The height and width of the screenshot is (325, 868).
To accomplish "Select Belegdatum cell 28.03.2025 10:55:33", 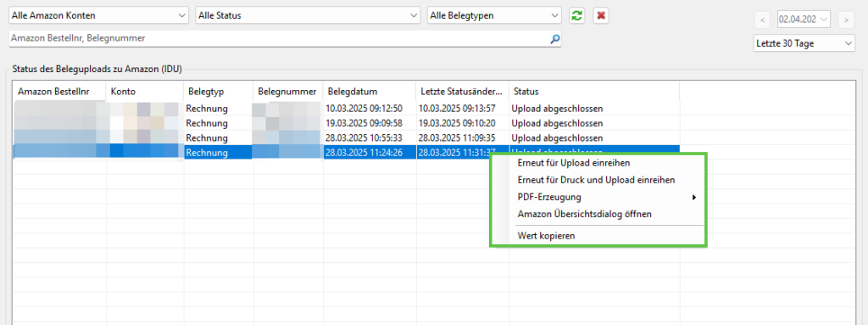I will (364, 137).
